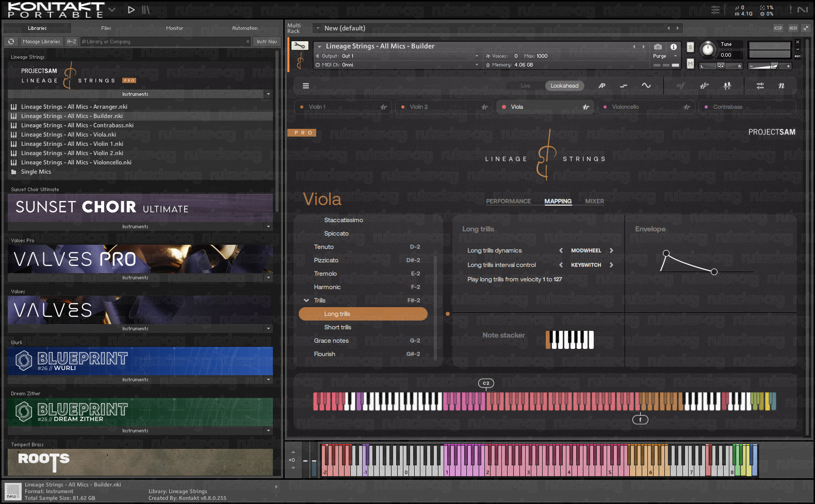Viewport: 815px width, 504px height.
Task: Show instrument info with the i icon
Action: 673,46
